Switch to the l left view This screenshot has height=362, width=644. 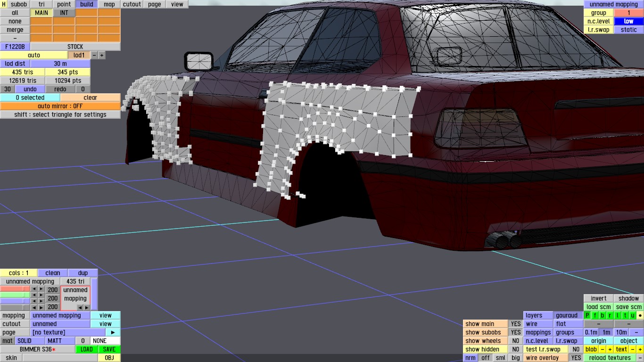[618, 315]
